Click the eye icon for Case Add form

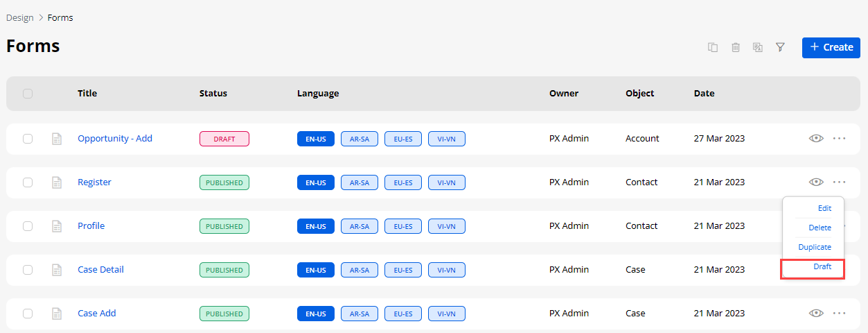tap(816, 313)
